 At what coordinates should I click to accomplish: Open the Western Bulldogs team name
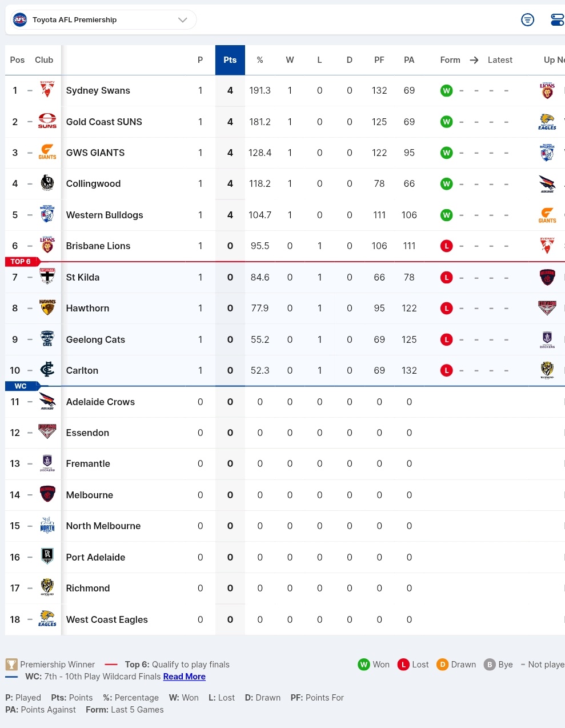coord(105,215)
